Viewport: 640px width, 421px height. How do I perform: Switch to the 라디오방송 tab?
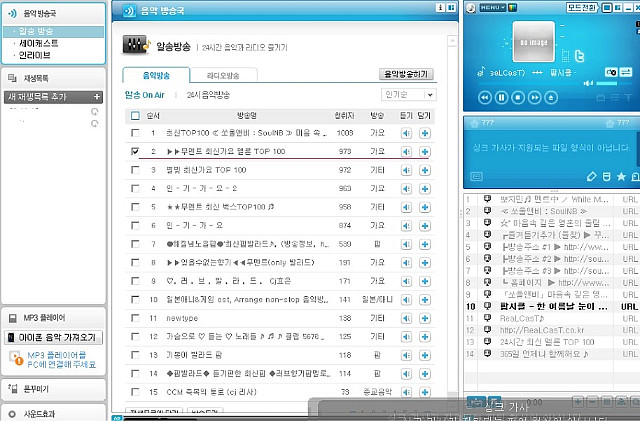[x=223, y=76]
